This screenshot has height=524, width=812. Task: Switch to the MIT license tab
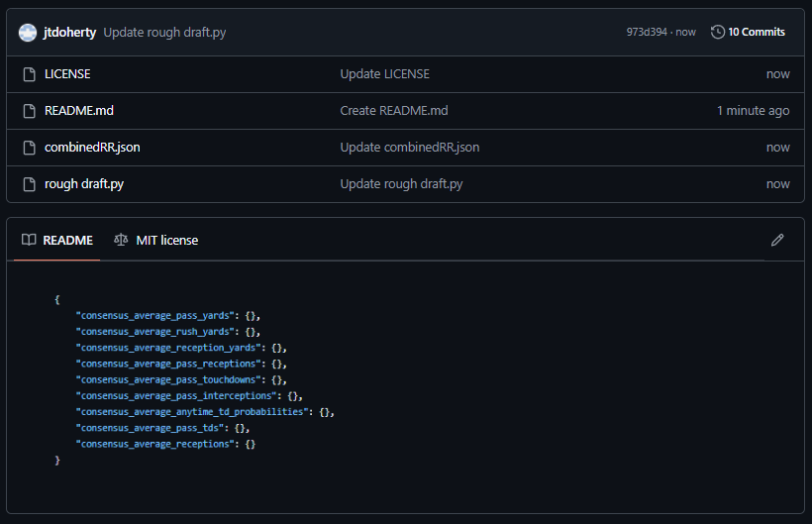pos(165,240)
